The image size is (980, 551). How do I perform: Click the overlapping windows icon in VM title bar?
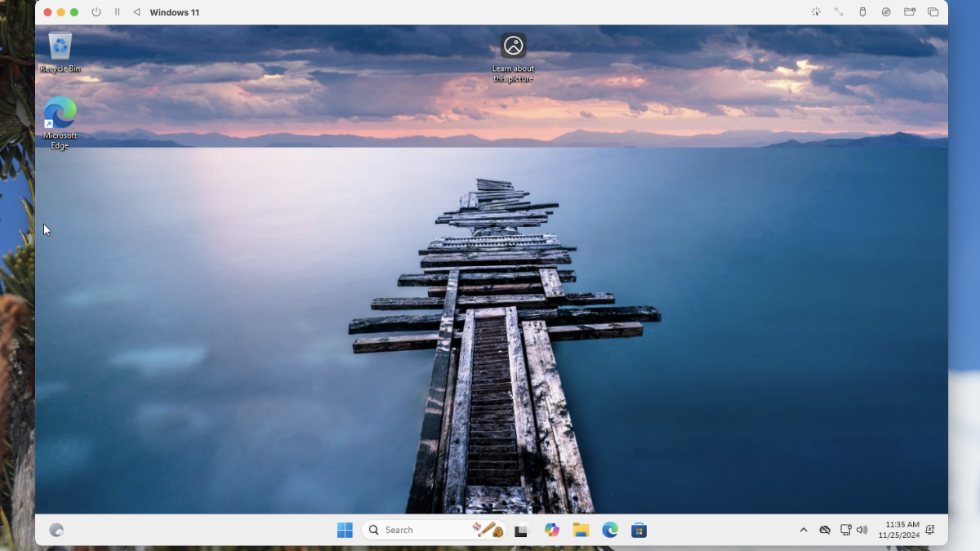point(933,12)
